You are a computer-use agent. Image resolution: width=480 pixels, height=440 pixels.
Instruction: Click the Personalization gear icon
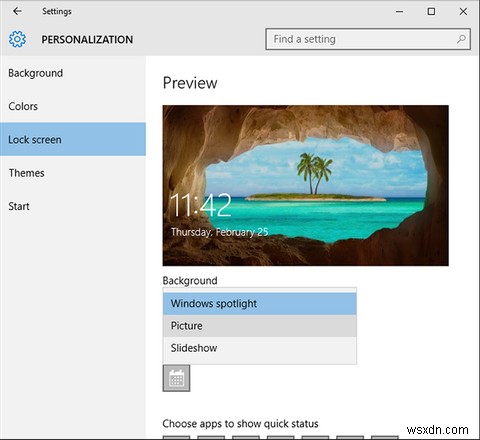pos(17,39)
